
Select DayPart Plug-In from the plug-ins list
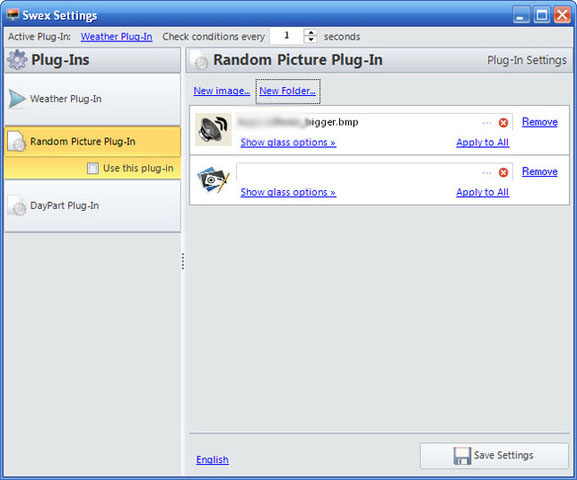click(x=92, y=206)
